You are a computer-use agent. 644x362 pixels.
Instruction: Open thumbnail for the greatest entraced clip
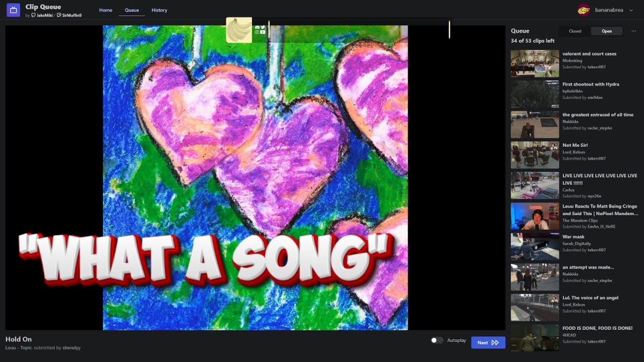535,125
